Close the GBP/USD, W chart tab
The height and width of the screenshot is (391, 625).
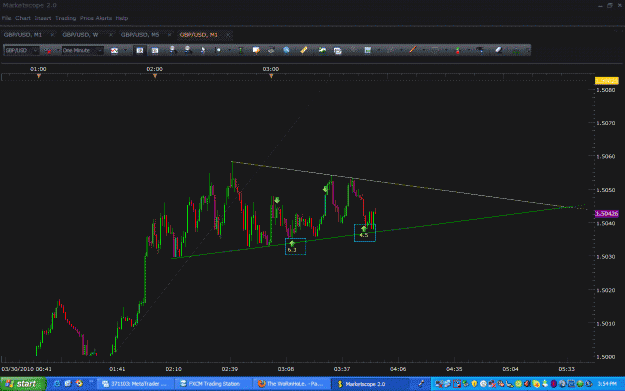(110, 35)
